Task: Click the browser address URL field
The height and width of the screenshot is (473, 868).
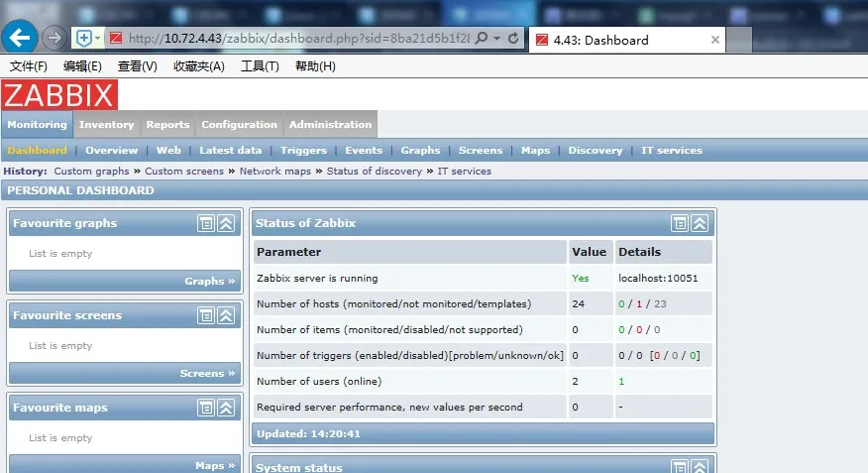Action: click(299, 39)
